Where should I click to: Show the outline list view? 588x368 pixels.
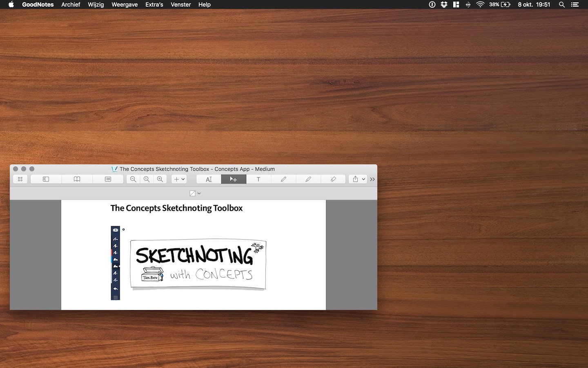tap(108, 179)
